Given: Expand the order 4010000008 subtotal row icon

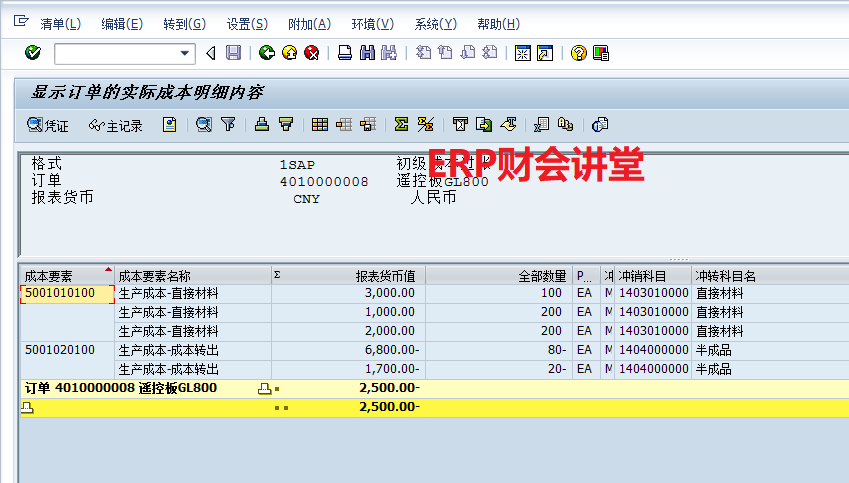Looking at the screenshot, I should (264, 388).
